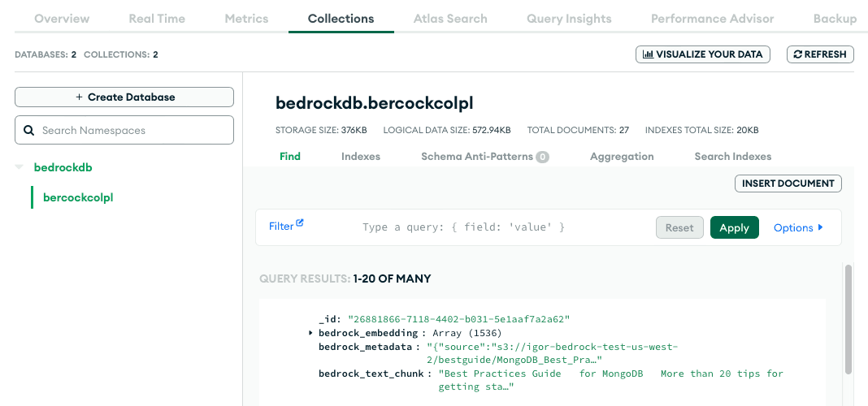Image resolution: width=868 pixels, height=406 pixels.
Task: Collapse the bedrockdb database tree
Action: pyautogui.click(x=19, y=167)
